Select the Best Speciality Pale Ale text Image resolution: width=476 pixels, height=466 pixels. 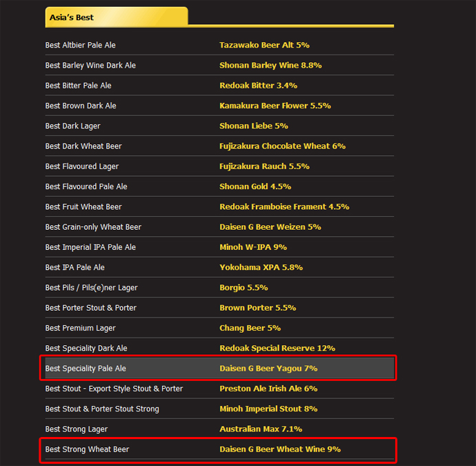pos(86,369)
